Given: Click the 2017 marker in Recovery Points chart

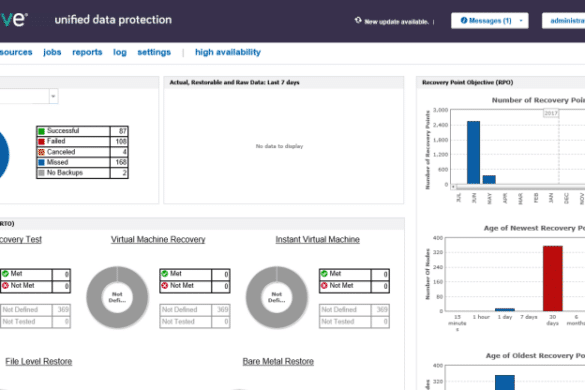Looking at the screenshot, I should (x=551, y=113).
